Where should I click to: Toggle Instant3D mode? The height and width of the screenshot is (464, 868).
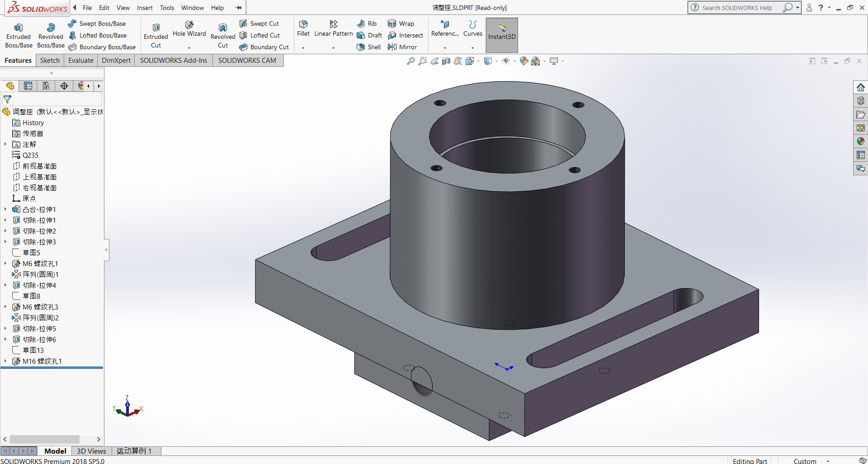[x=502, y=35]
